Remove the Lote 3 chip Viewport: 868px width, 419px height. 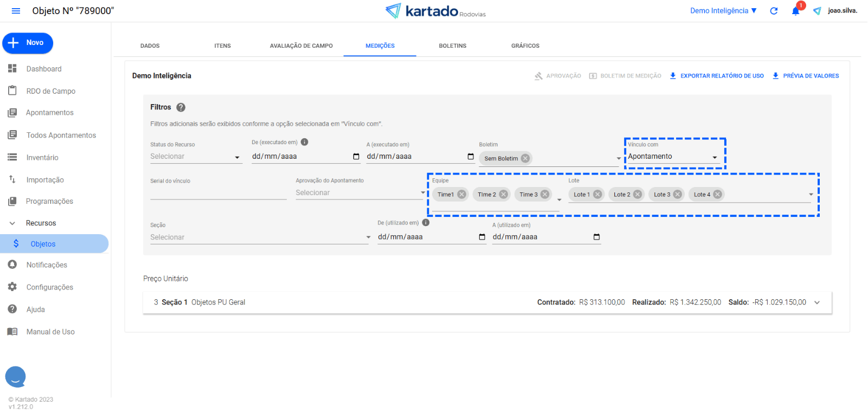[677, 195]
